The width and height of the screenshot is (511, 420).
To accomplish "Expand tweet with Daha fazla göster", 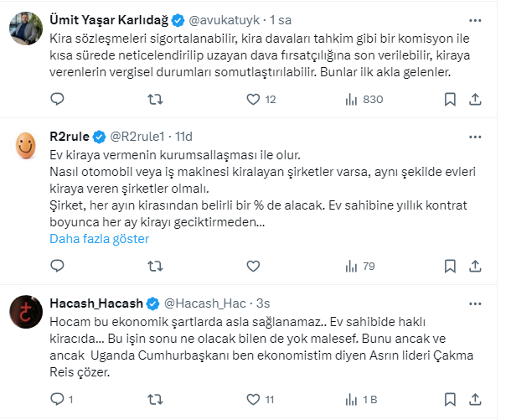I will [99, 239].
